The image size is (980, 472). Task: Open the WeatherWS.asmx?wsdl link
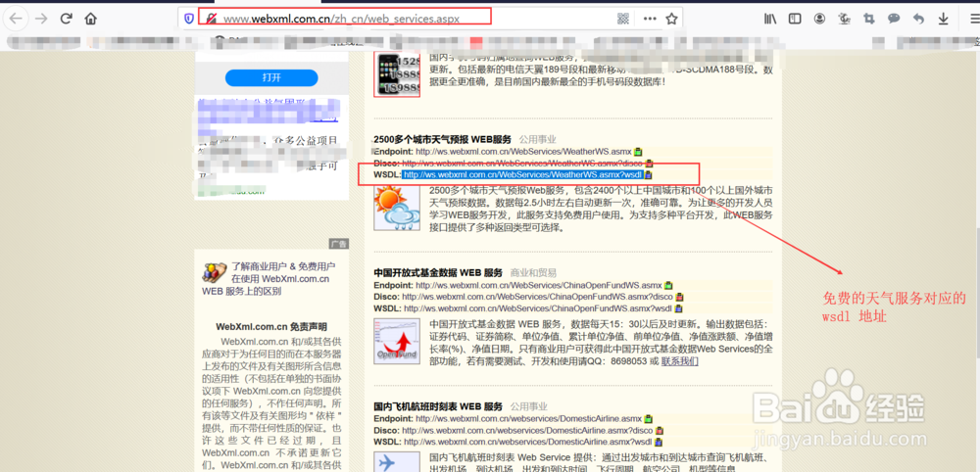[x=522, y=175]
